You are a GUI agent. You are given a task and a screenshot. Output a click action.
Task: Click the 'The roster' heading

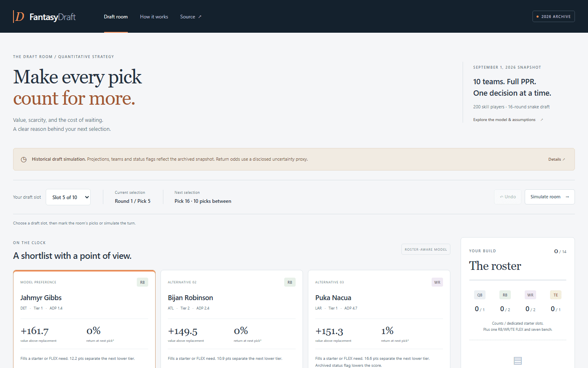click(495, 266)
